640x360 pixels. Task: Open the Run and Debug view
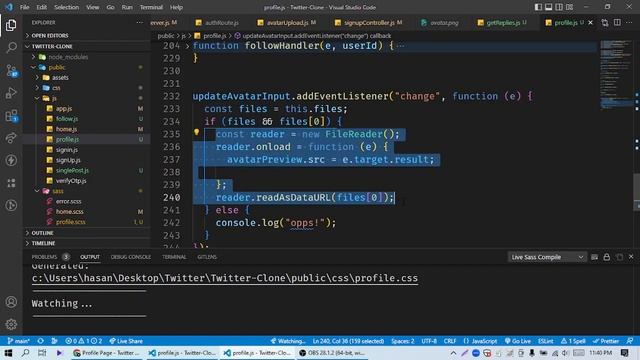(x=11, y=93)
